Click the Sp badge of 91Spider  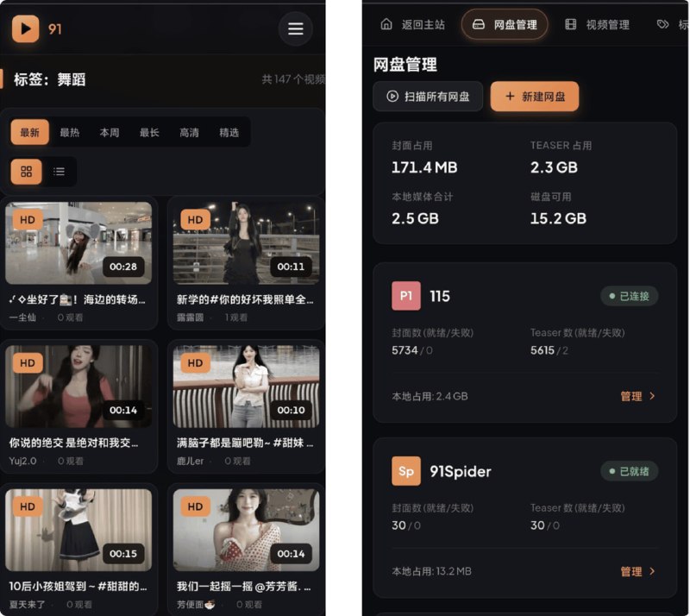405,471
